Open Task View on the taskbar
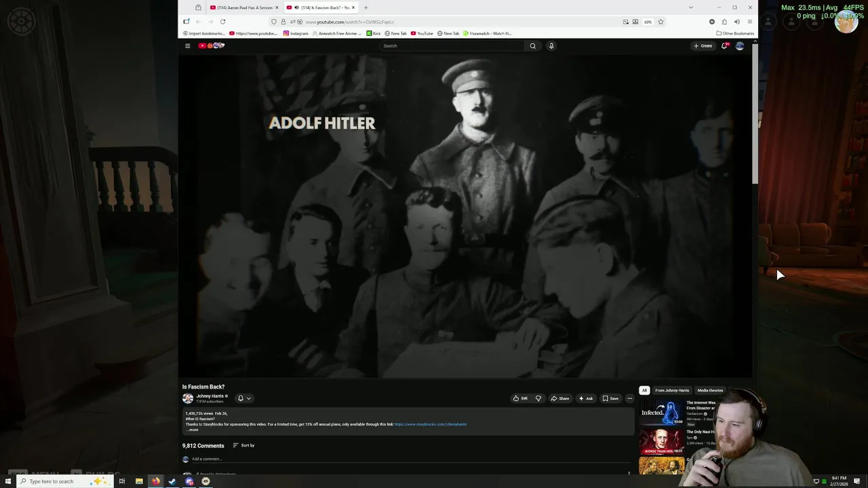Screen dimensions: 868x488 122,481
